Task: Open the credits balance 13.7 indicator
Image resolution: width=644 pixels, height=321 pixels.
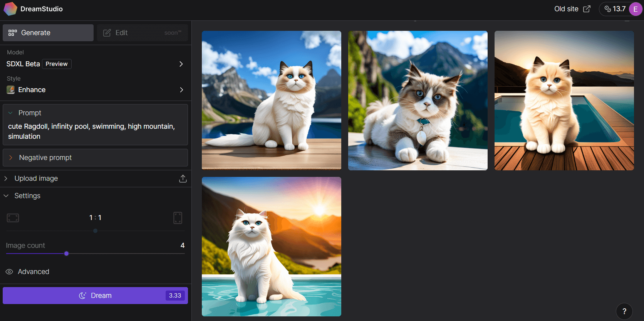Action: coord(615,9)
